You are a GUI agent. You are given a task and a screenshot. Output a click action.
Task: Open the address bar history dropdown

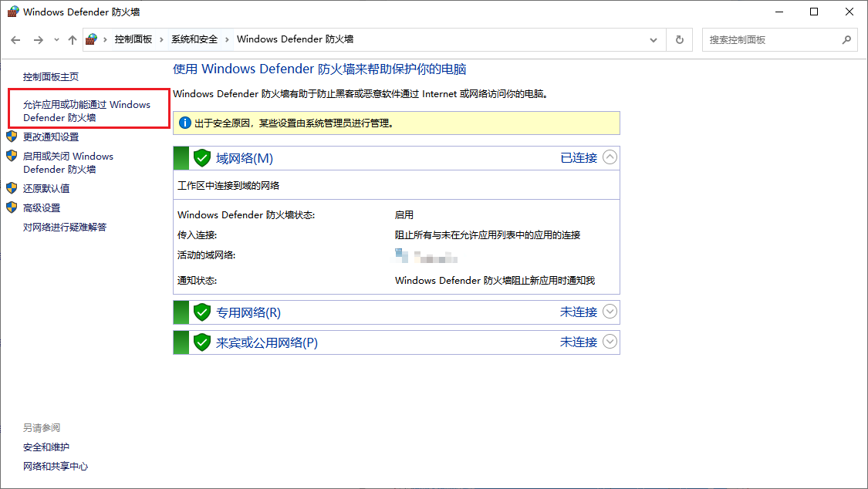pos(654,39)
